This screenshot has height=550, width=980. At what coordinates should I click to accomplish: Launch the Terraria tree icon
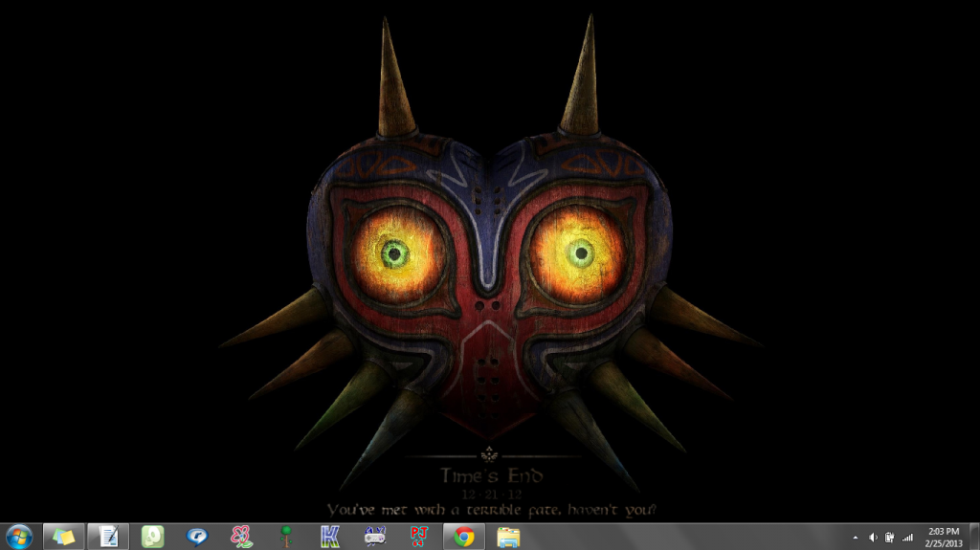pyautogui.click(x=286, y=537)
